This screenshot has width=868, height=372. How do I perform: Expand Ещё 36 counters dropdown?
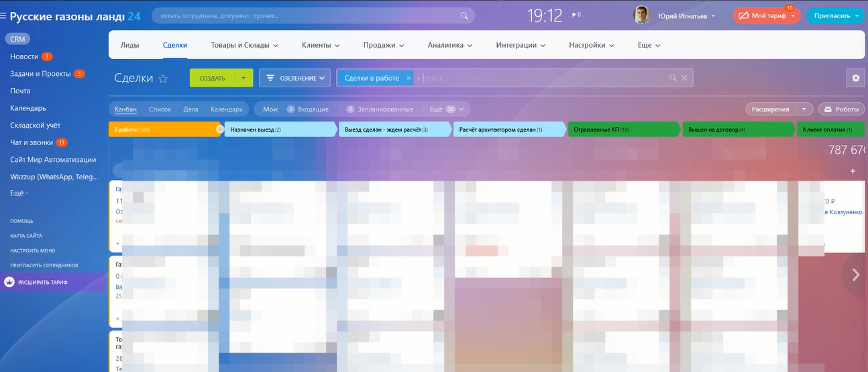pyautogui.click(x=447, y=109)
